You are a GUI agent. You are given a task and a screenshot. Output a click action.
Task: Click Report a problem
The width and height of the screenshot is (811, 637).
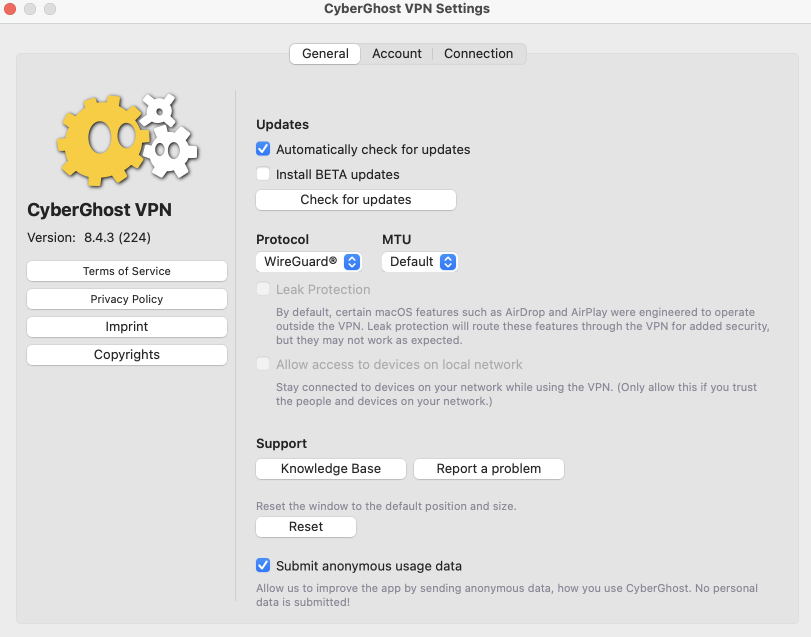pos(488,468)
